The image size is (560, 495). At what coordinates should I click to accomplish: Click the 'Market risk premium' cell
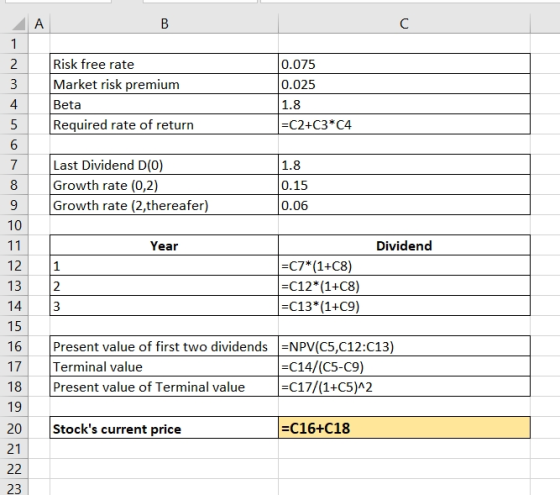(164, 84)
